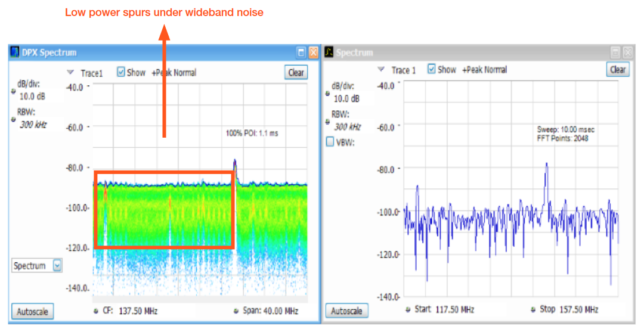This screenshot has height=329, width=644.
Task: Click dB/div knob icon in DPX panel
Action: pos(14,91)
